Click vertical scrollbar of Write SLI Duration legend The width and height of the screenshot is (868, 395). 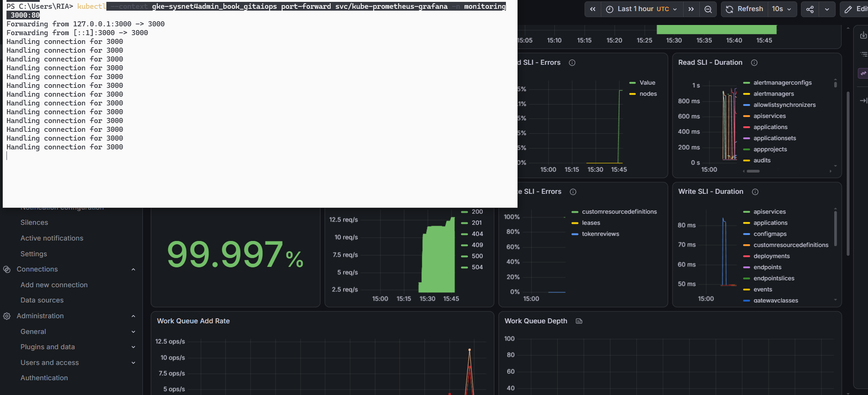(835, 228)
